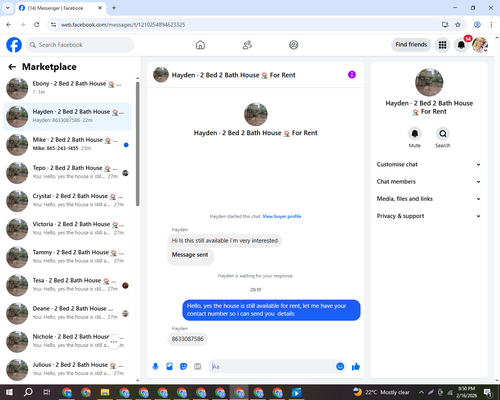500x400 pixels.
Task: Select the Hayden conversation in list
Action: coord(67,117)
